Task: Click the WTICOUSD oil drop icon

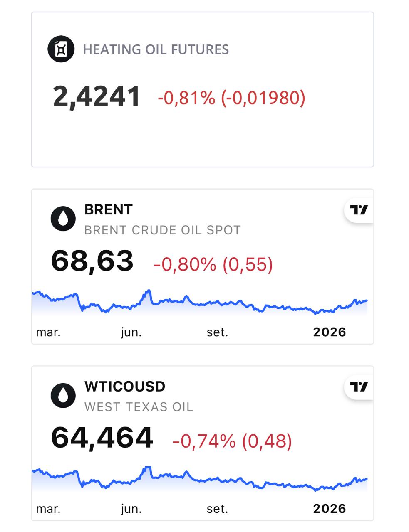Action: (63, 395)
